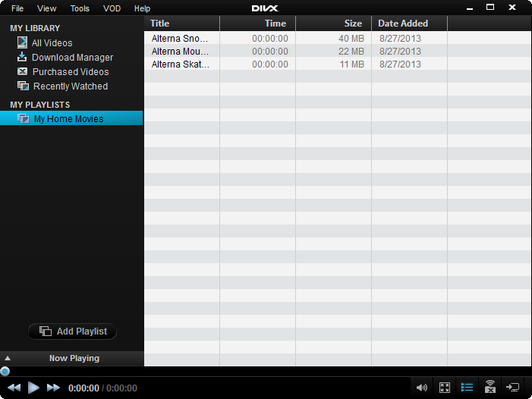Click the speaker volume icon
Screen dimensions: 532x399
[422, 388]
